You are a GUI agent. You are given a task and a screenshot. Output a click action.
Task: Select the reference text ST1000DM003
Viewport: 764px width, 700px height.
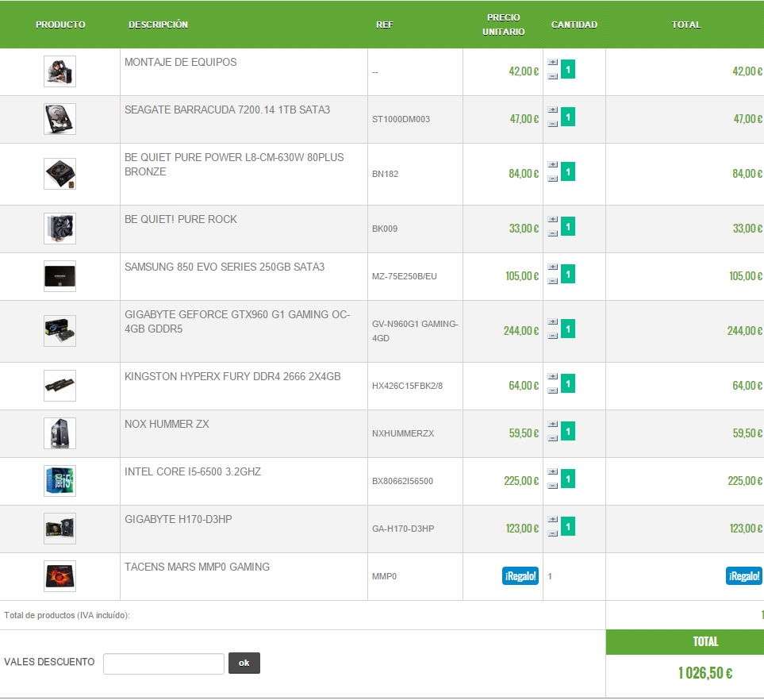401,119
